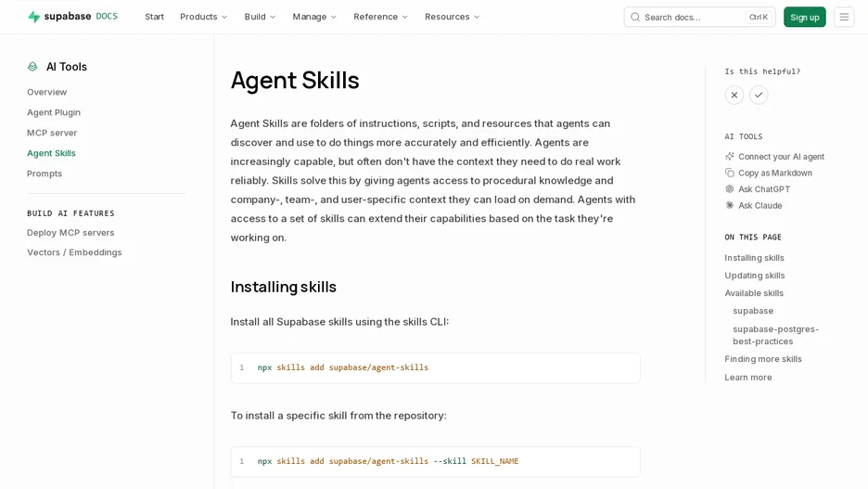
Task: Click the AI Tools sidebar title
Action: (x=67, y=67)
